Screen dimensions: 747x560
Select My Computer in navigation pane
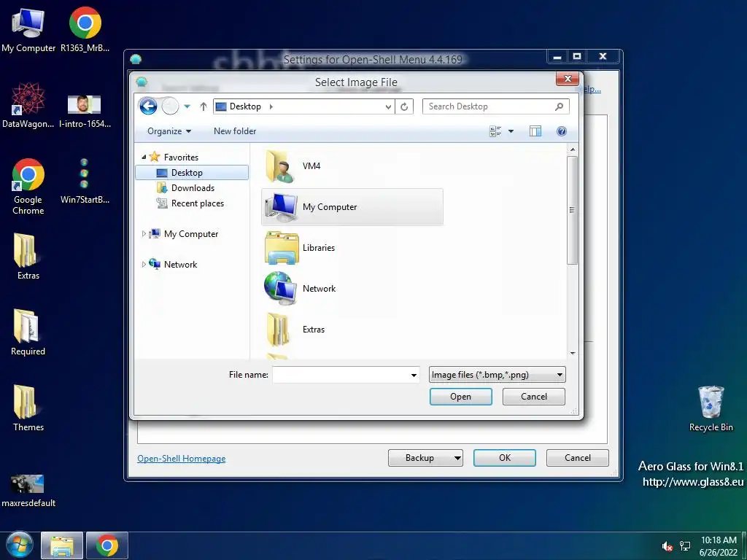pos(190,234)
